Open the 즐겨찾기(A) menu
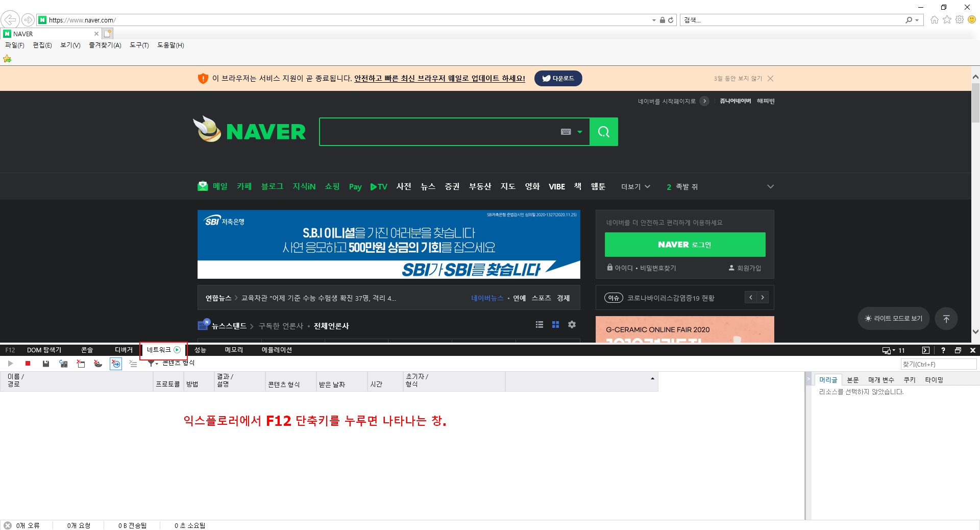980x530 pixels. (105, 45)
